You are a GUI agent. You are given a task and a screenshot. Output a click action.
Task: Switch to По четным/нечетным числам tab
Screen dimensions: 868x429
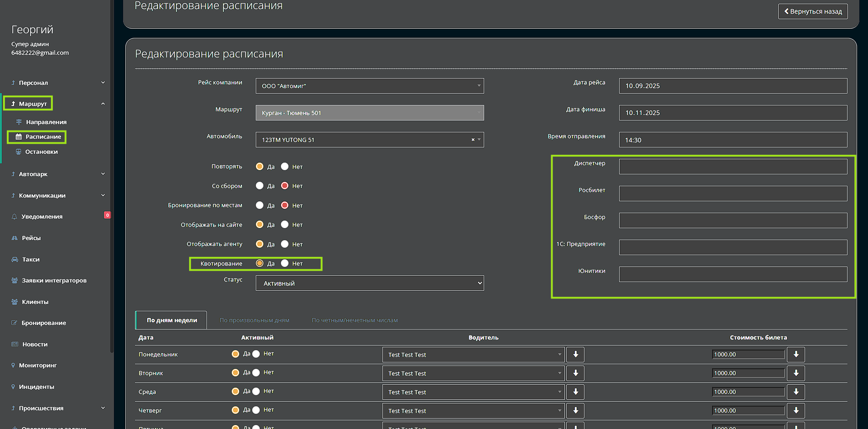tap(355, 320)
